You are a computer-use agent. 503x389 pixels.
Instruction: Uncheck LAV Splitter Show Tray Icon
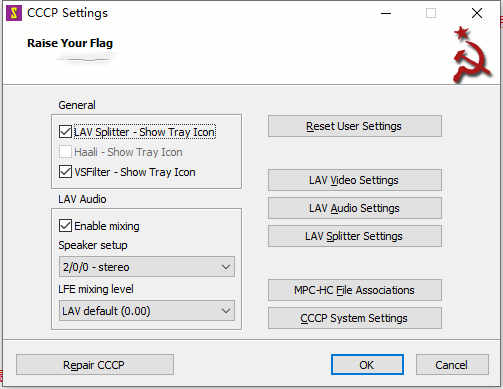click(x=65, y=132)
